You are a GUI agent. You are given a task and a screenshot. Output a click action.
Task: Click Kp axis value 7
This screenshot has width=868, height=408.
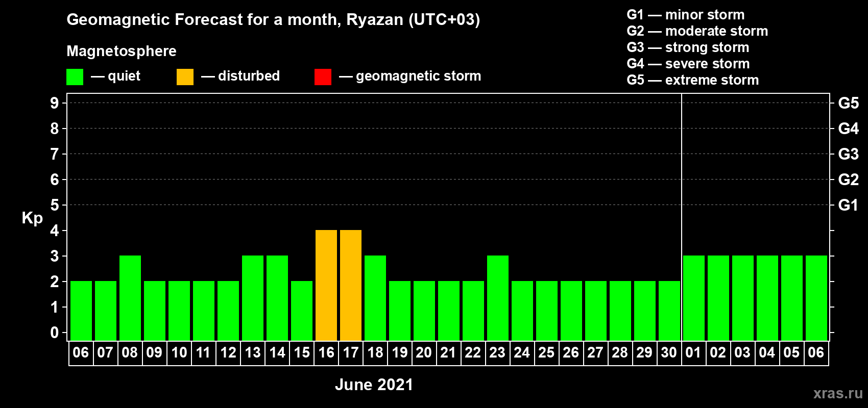tap(55, 154)
